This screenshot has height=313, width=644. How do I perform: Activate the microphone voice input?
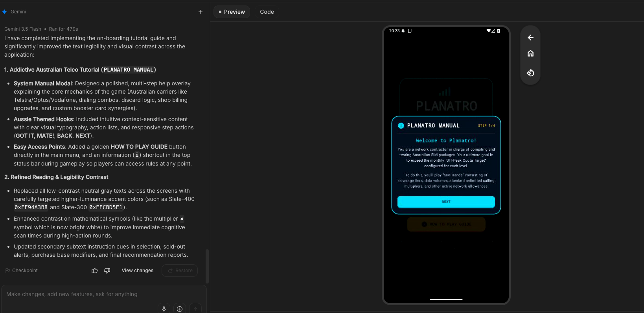(164, 309)
